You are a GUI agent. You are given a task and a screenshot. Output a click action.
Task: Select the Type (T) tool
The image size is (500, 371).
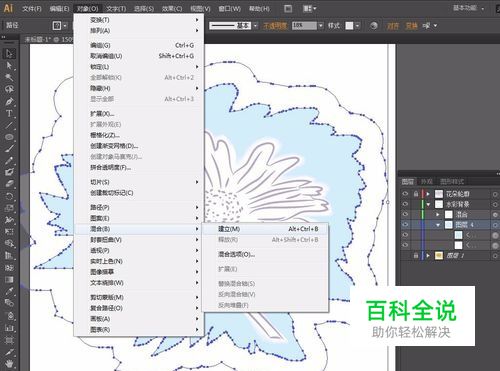coord(9,113)
